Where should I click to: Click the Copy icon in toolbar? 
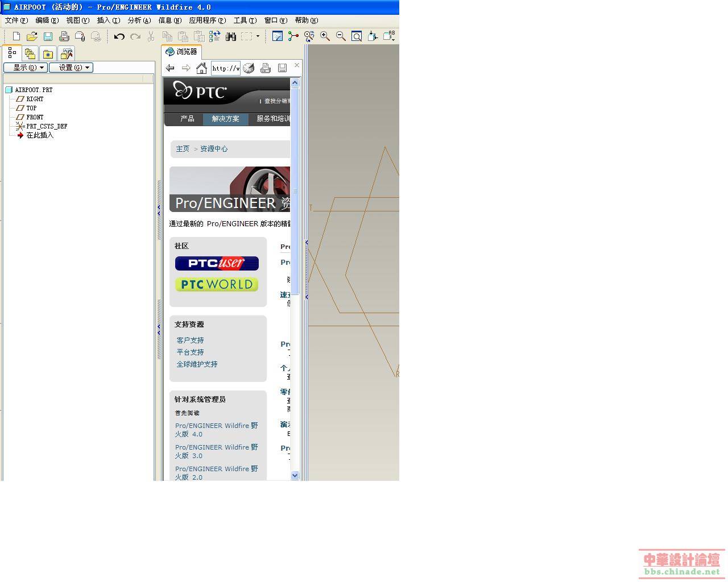pyautogui.click(x=167, y=36)
